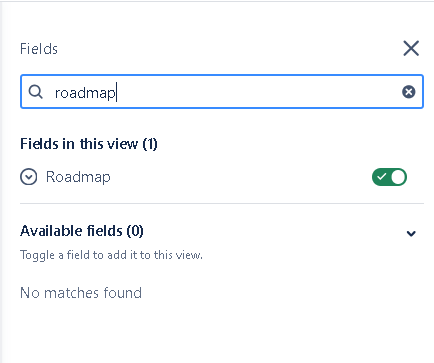Viewport: 434px width, 363px height.
Task: Click the empty space in the search box
Action: click(258, 92)
